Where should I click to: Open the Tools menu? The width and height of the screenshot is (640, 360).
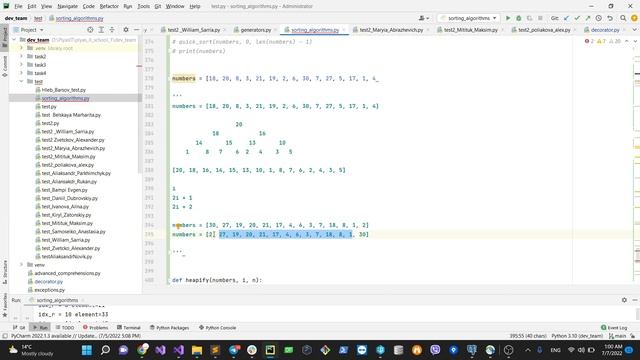click(143, 6)
